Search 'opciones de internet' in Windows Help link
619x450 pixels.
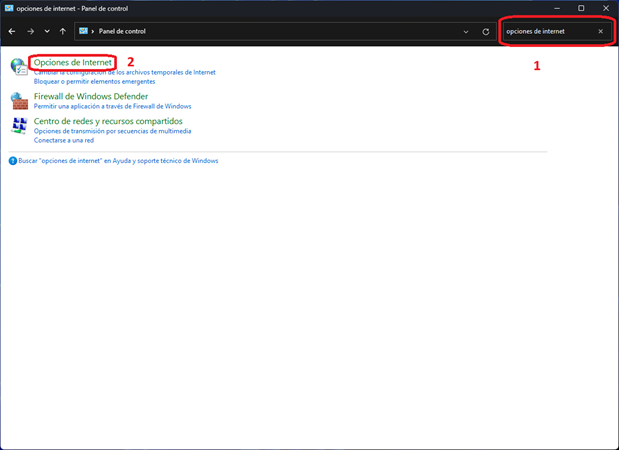(118, 161)
